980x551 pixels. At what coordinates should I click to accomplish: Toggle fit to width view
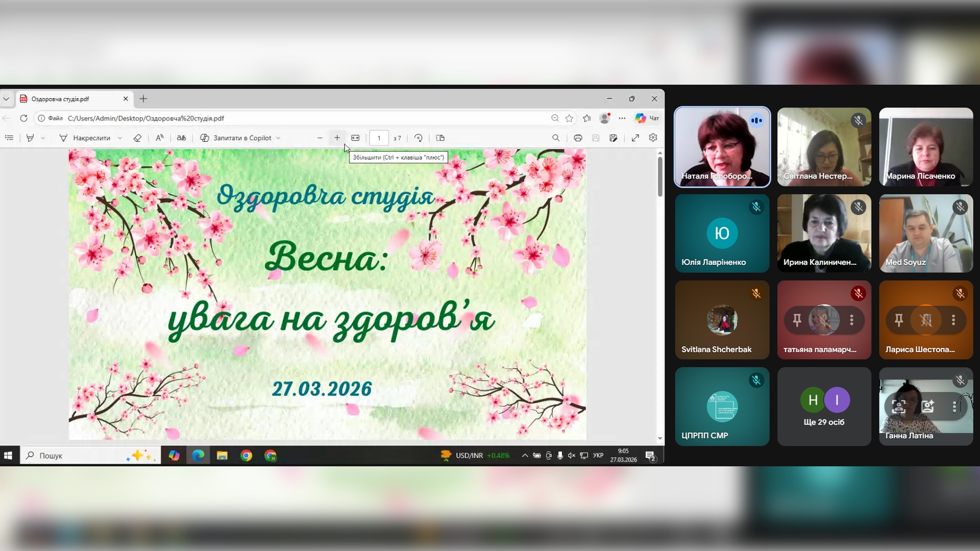pos(355,138)
